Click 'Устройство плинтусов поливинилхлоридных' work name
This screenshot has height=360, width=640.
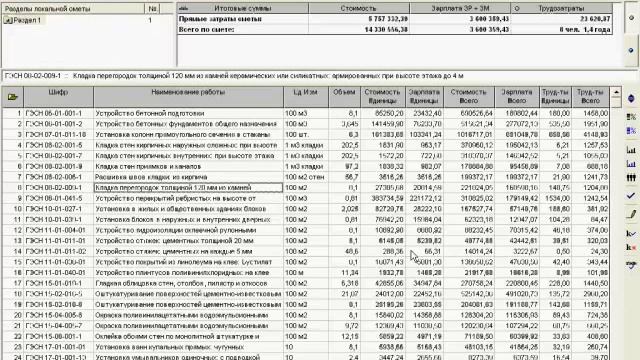tap(182, 272)
